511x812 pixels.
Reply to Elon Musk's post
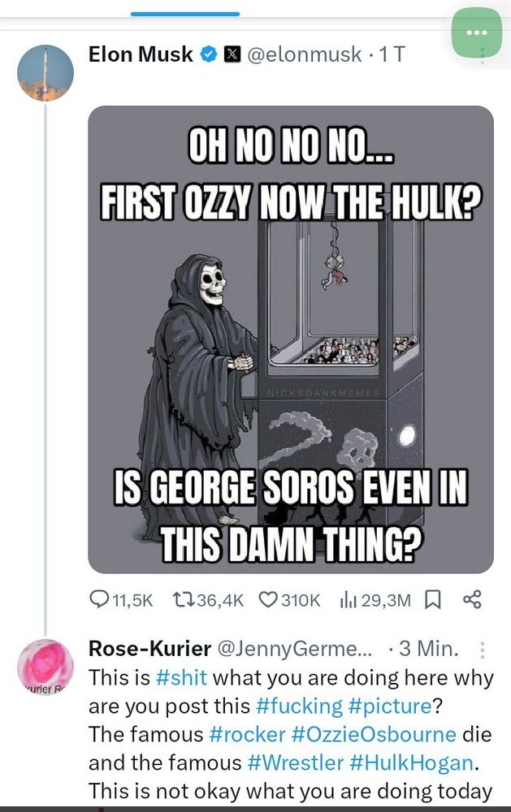coord(98,600)
